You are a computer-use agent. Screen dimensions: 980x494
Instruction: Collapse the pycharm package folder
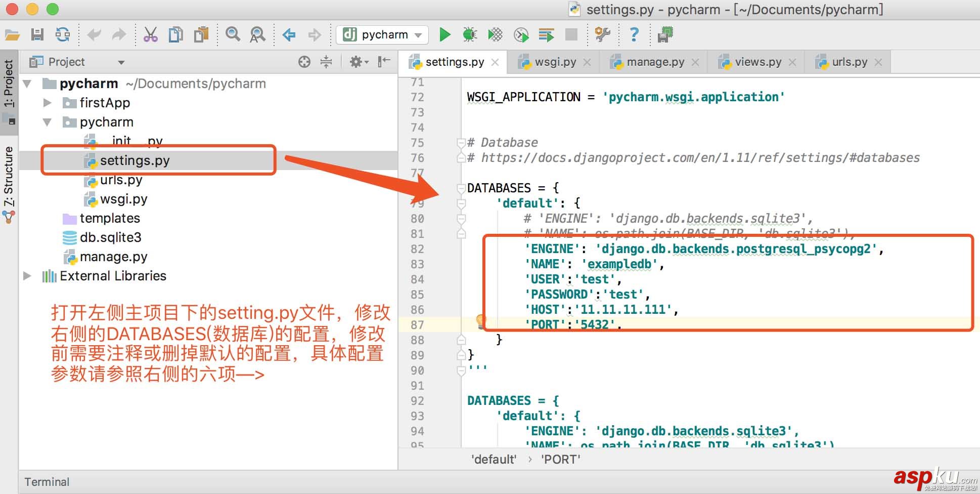(48, 121)
